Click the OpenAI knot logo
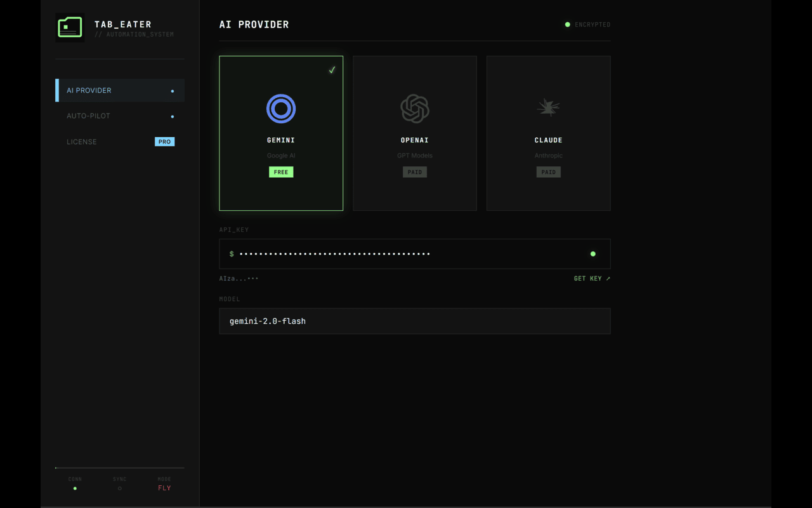 (x=415, y=109)
